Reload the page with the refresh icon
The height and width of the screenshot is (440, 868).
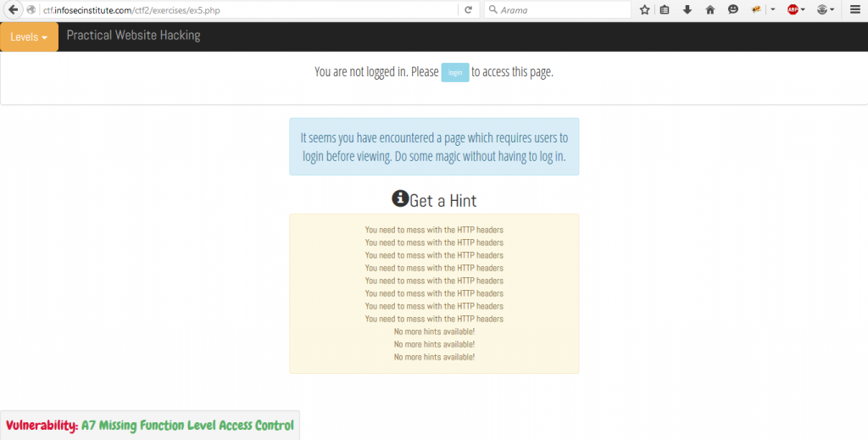point(468,10)
